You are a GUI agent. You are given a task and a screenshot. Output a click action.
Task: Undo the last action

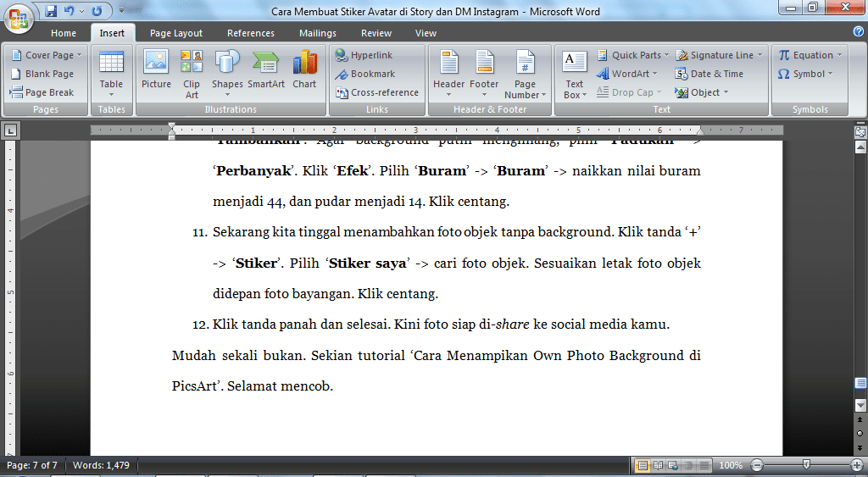coord(70,10)
